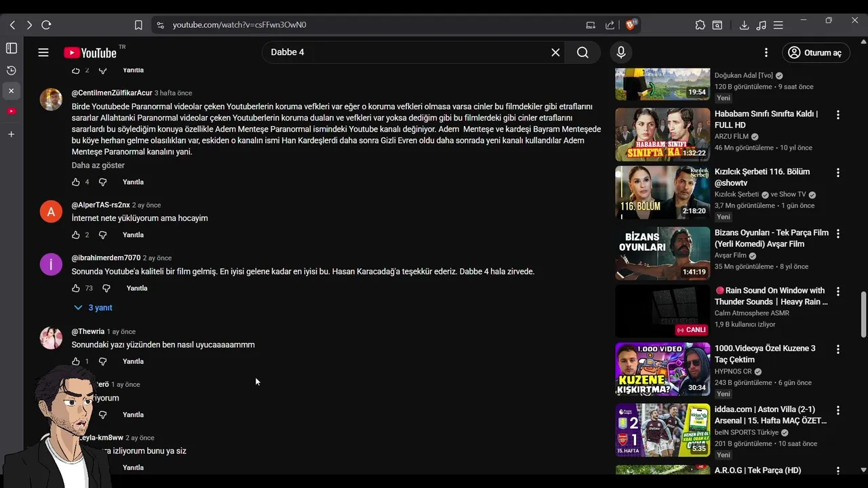868x488 pixels.
Task: Click the Oturum aç sign-in button
Action: 814,53
